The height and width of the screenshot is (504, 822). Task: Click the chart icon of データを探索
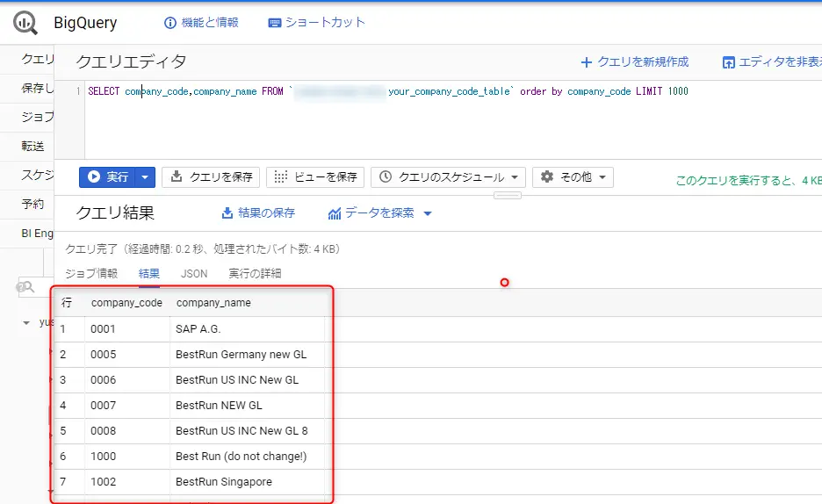click(x=335, y=213)
